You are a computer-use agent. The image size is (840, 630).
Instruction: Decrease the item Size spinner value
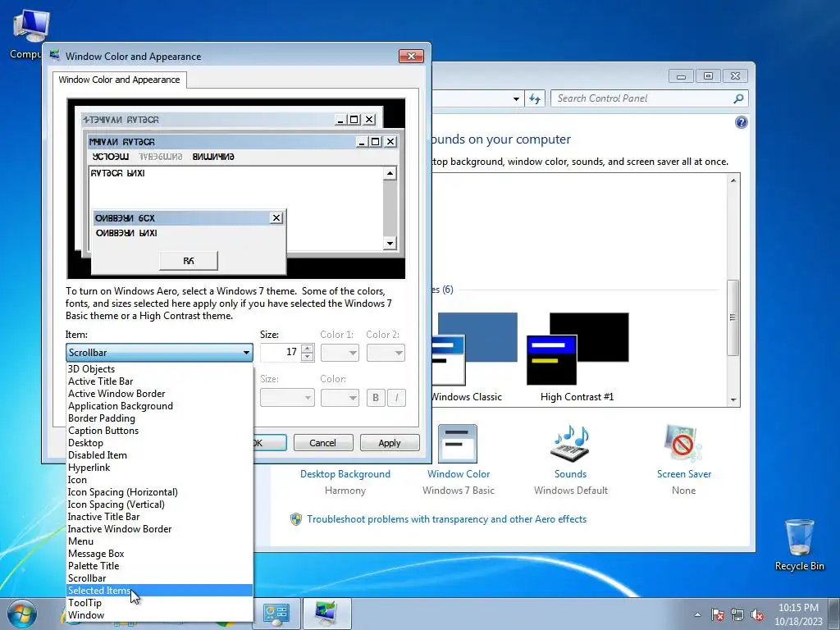click(x=307, y=357)
